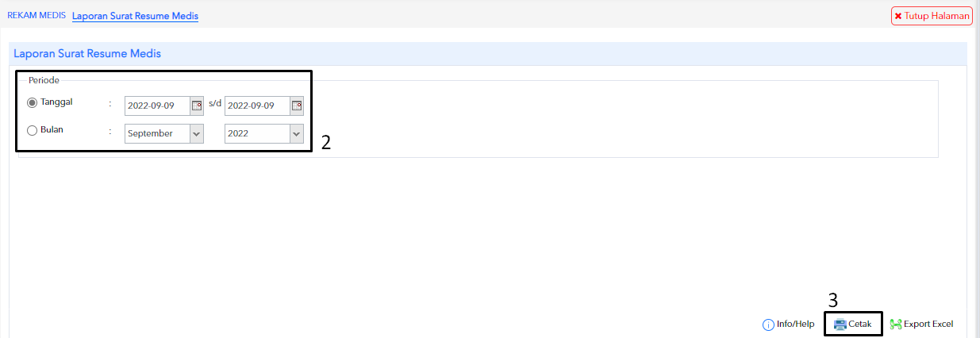Click the Info/Help circle icon
This screenshot has height=338, width=980.
point(768,325)
